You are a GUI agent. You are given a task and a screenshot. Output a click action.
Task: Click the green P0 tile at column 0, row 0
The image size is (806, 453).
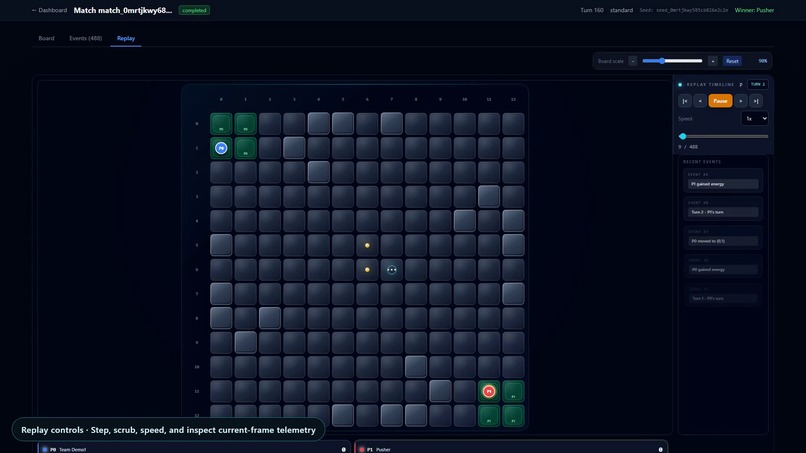(x=221, y=124)
